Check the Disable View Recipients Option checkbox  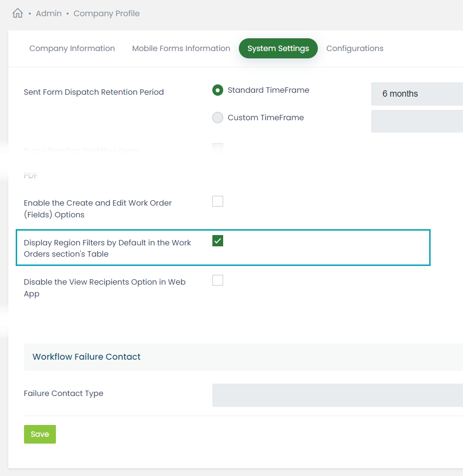click(x=218, y=280)
